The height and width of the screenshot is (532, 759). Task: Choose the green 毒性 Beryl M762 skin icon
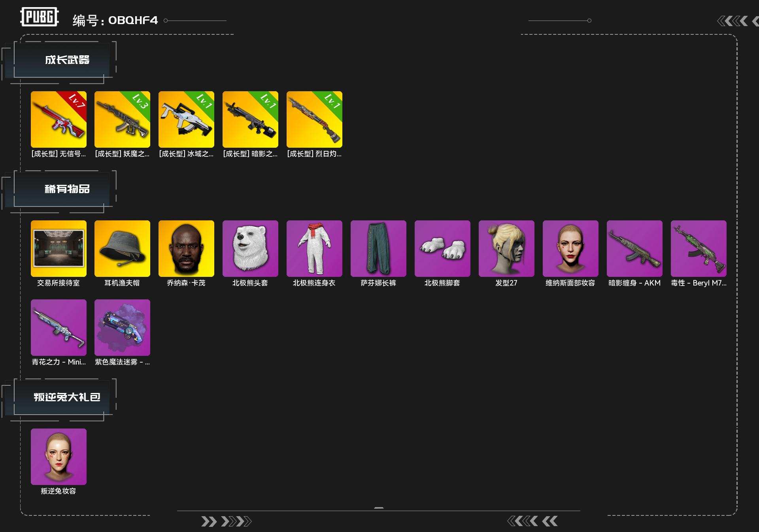(699, 248)
